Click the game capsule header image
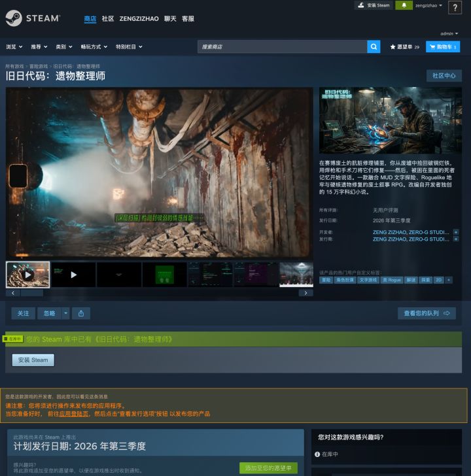471x476 pixels. [391, 120]
